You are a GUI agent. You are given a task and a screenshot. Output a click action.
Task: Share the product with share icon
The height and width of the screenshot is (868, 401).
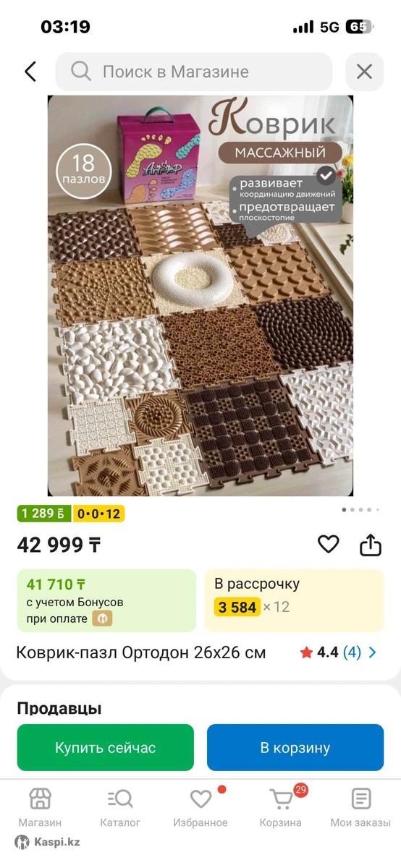(371, 544)
